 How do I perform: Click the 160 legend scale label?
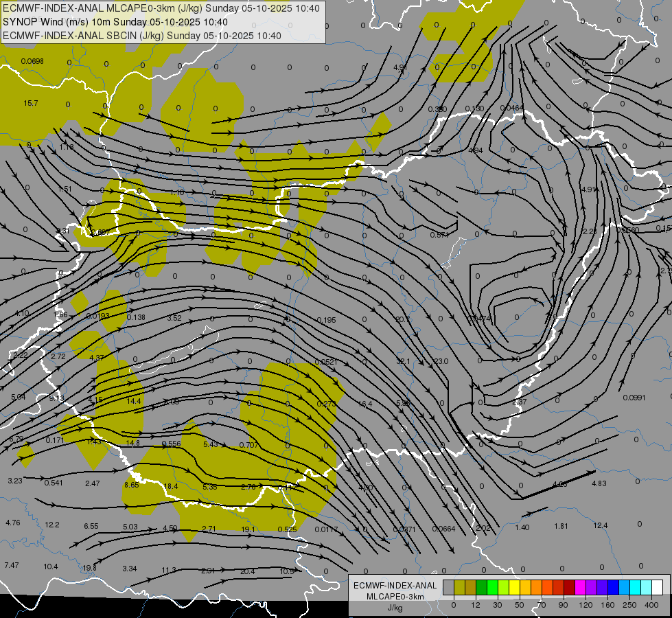click(607, 605)
